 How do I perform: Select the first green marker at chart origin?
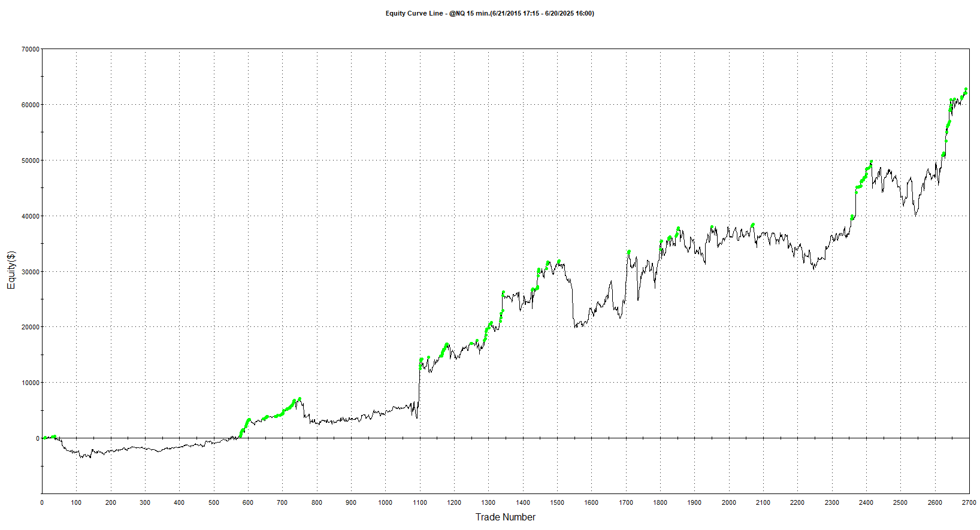click(x=45, y=438)
